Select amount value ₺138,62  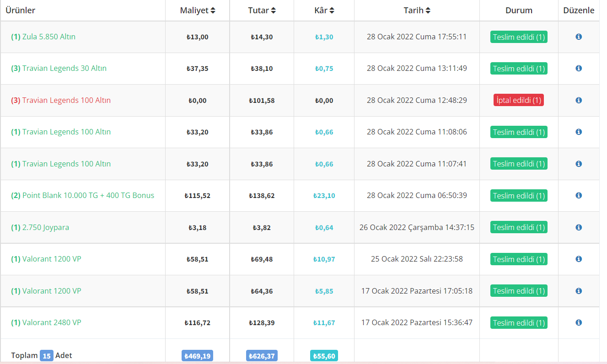262,196
